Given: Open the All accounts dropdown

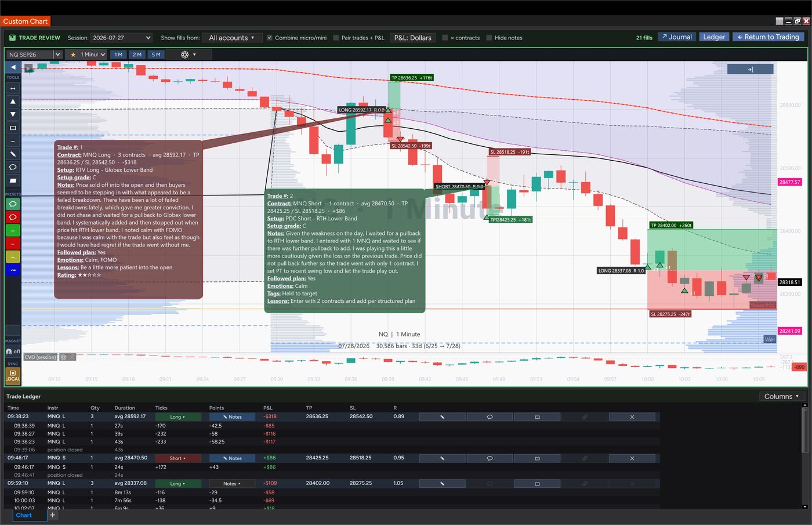Looking at the screenshot, I should click(x=231, y=38).
